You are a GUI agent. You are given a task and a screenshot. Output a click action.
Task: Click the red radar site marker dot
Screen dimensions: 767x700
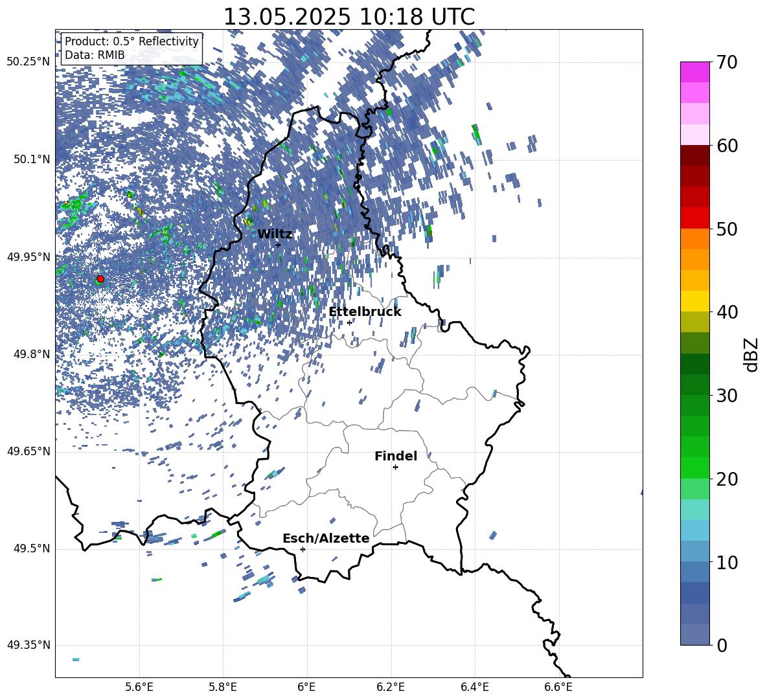(x=100, y=279)
